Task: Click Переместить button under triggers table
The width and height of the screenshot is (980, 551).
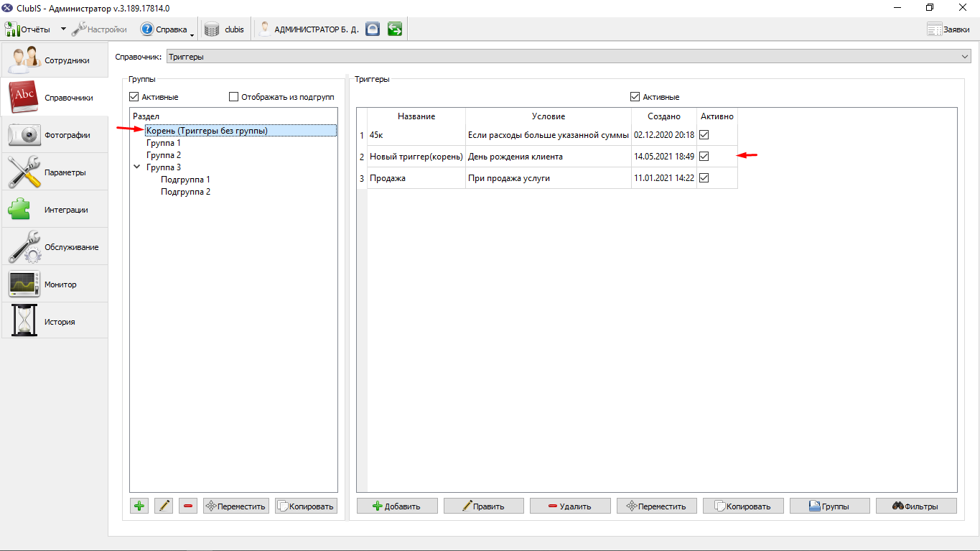Action: pos(657,506)
